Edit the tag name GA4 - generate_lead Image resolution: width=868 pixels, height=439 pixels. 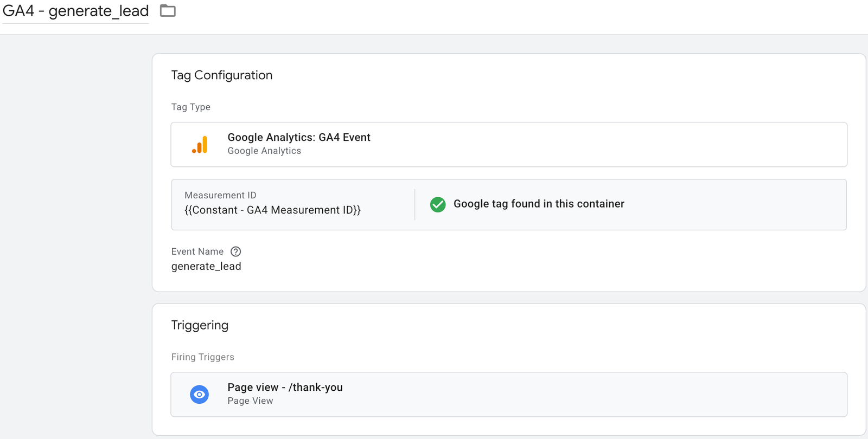click(x=76, y=11)
